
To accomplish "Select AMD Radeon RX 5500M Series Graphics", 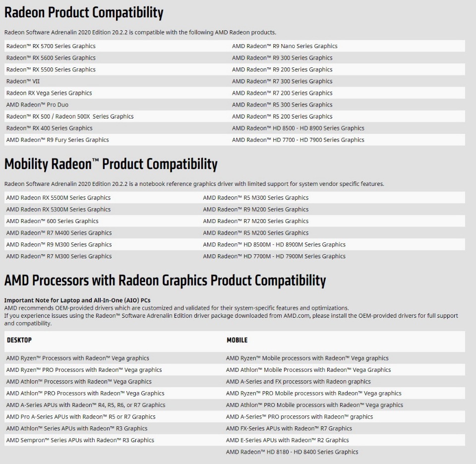I will (x=58, y=198).
